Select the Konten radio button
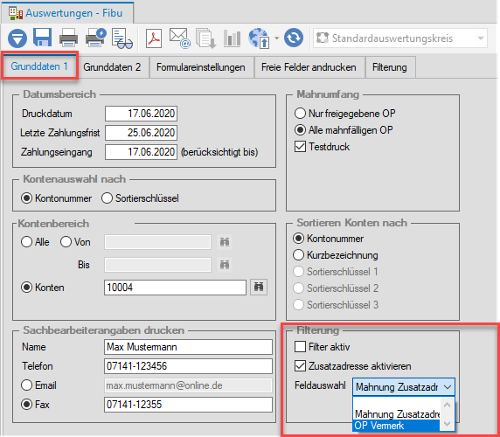Image resolution: width=500 pixels, height=437 pixels. coord(27,287)
